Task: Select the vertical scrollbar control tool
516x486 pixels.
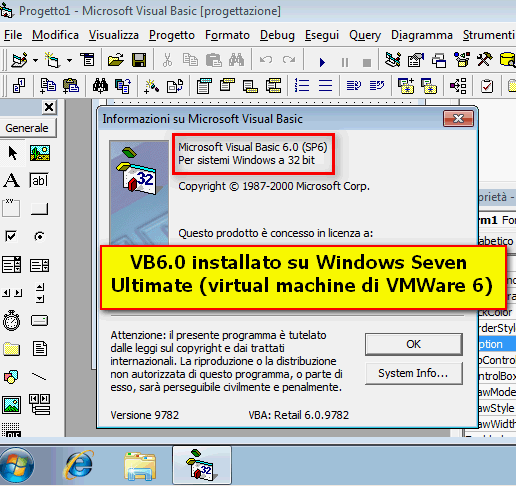Action: click(x=40, y=293)
